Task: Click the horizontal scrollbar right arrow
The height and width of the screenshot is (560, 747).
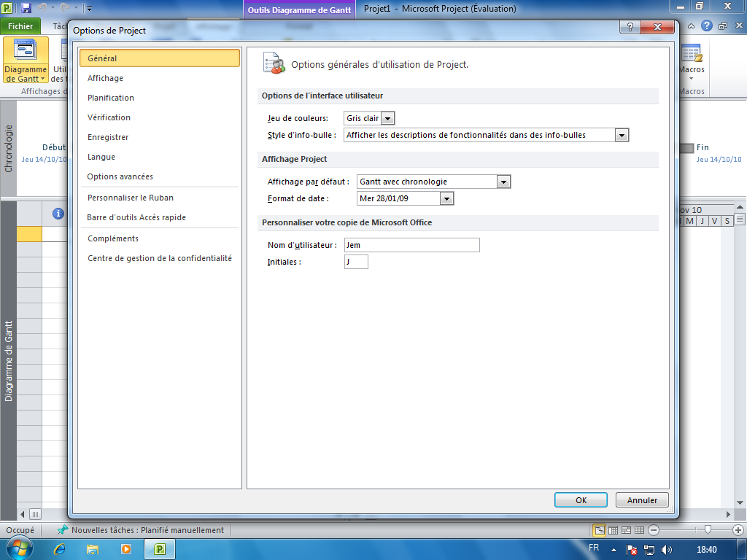Action: tap(728, 514)
